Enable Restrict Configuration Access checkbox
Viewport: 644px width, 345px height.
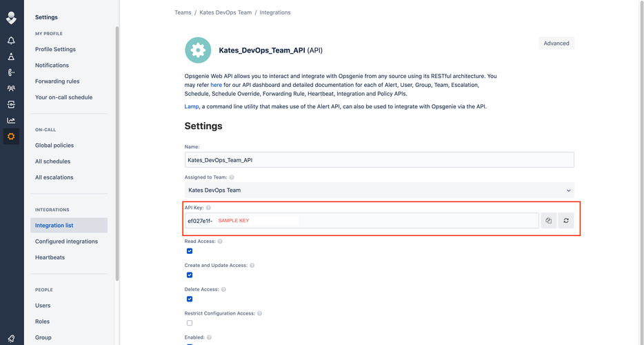point(190,323)
